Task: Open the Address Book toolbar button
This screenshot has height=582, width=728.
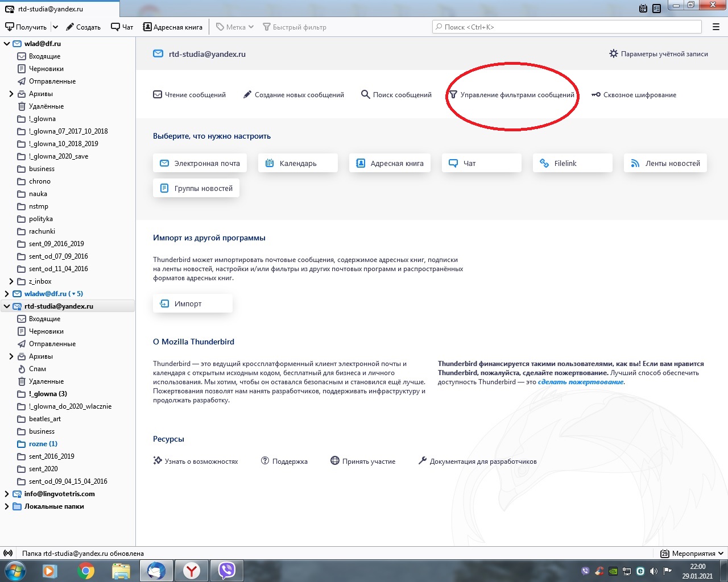Action: [172, 27]
